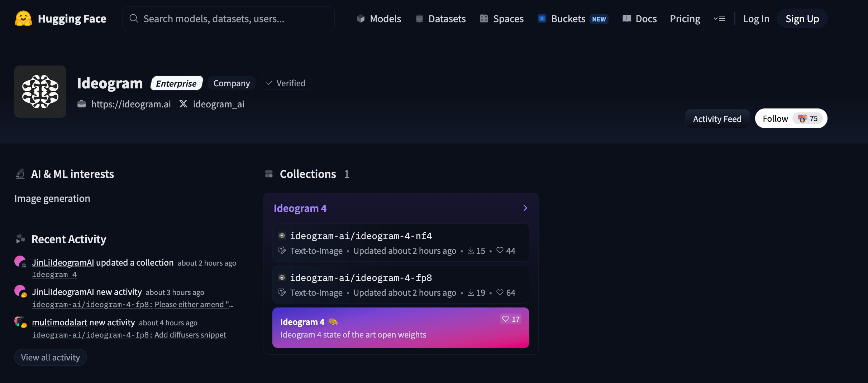Open the Activity Feed button

coord(717,119)
